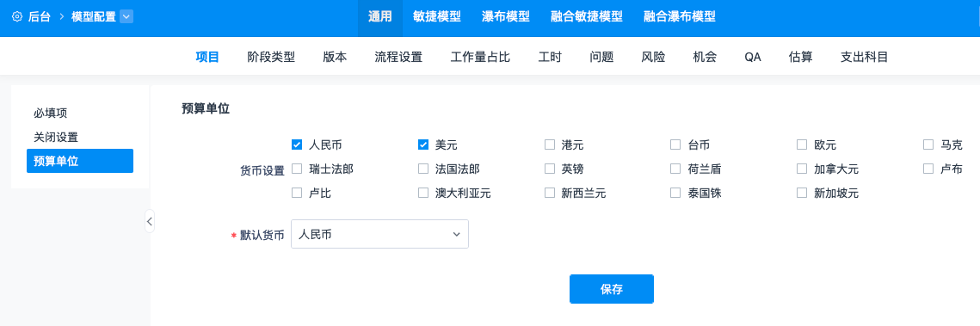This screenshot has height=326, width=980.
Task: Click the 保存 button
Action: tap(611, 289)
